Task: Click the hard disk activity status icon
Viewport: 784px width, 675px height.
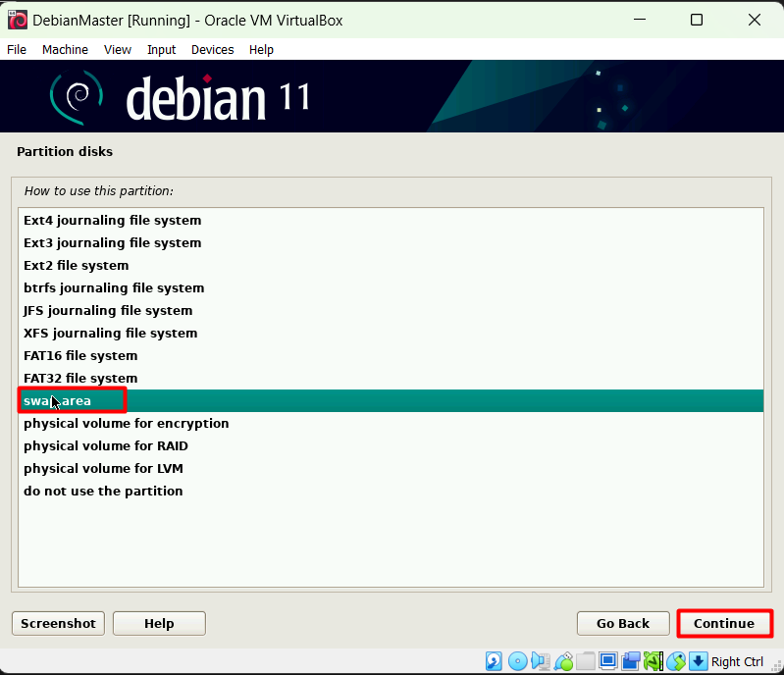Action: click(494, 661)
